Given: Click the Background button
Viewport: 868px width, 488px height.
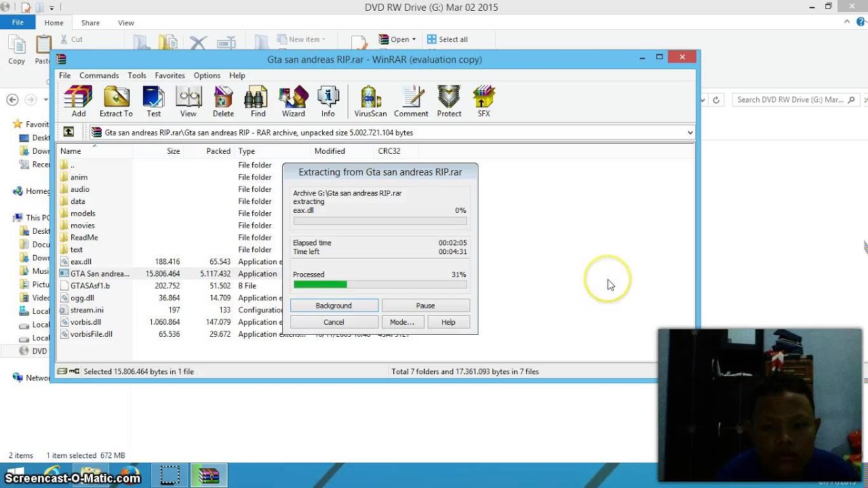Looking at the screenshot, I should 334,306.
